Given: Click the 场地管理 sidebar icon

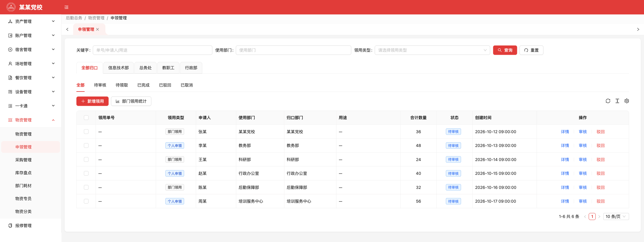Looking at the screenshot, I should pyautogui.click(x=10, y=64).
